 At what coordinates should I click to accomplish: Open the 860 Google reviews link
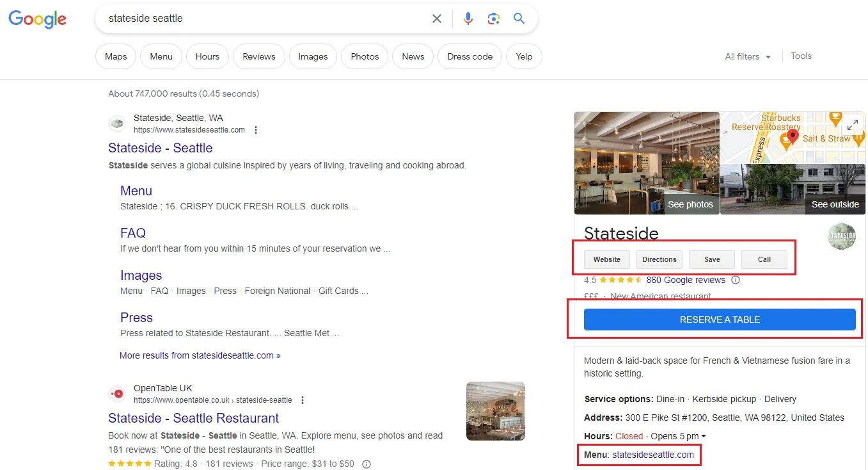pos(687,280)
